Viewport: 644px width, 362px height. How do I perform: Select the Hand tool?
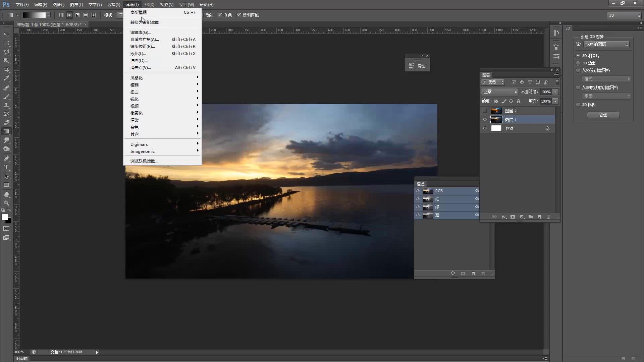click(x=6, y=194)
